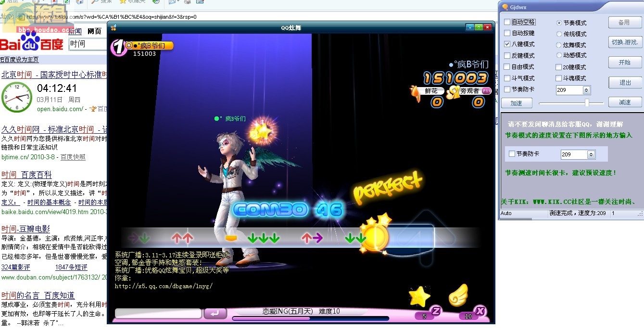Open the 1847条短评 link
644x330 pixels.
(71, 267)
